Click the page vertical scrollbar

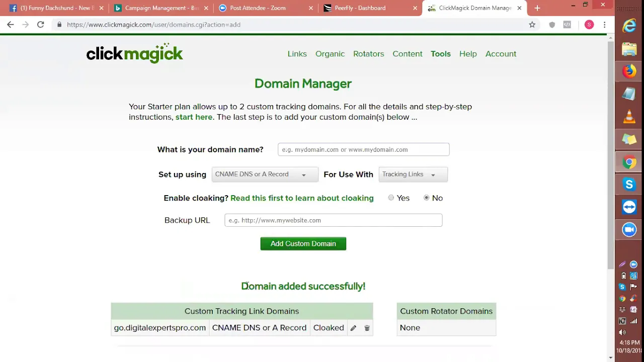coord(611,156)
